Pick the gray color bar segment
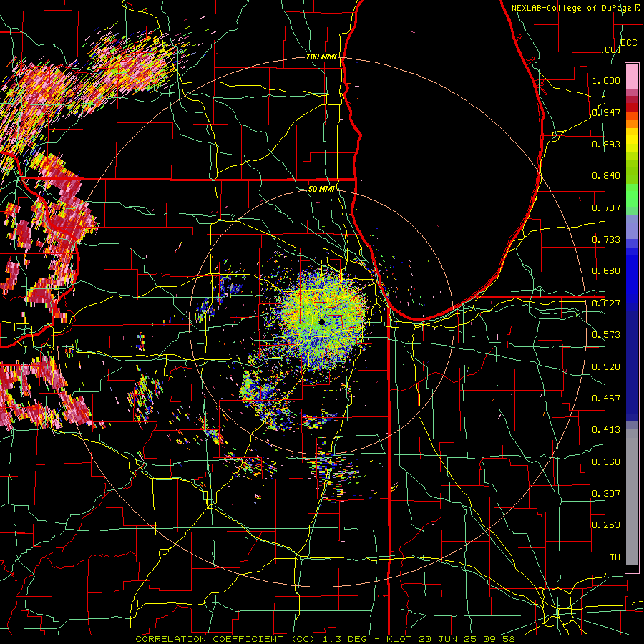Image resolution: width=644 pixels, height=644 pixels. click(632, 497)
